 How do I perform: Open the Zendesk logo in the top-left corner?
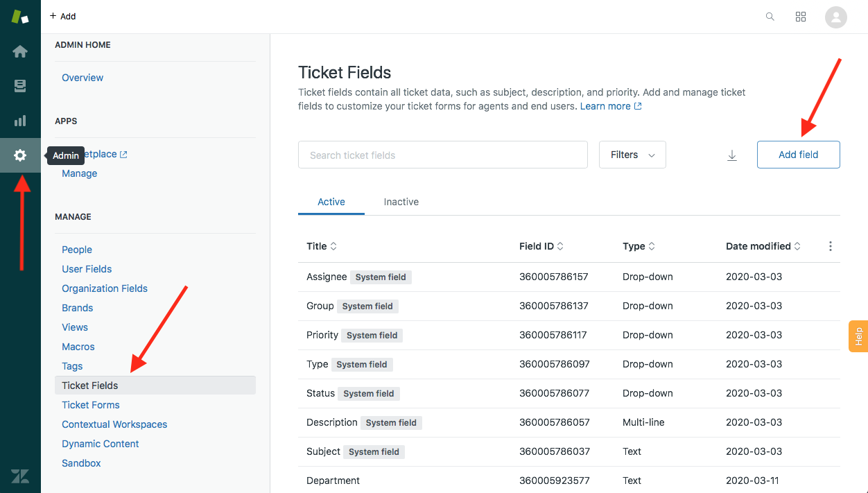tap(20, 17)
